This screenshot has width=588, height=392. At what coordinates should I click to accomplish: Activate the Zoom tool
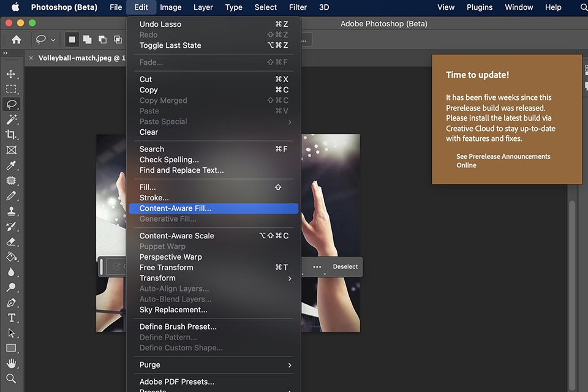(12, 379)
